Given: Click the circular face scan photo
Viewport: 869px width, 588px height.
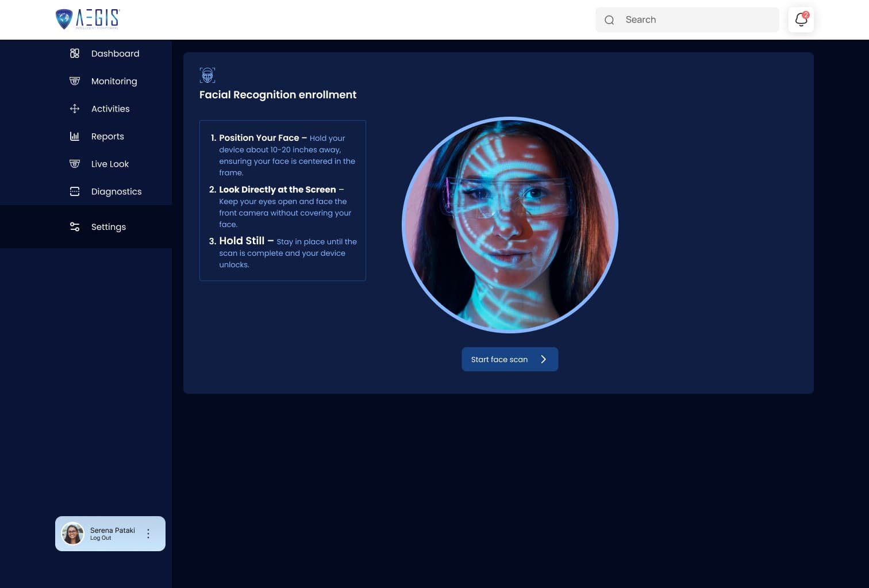Looking at the screenshot, I should pyautogui.click(x=510, y=225).
